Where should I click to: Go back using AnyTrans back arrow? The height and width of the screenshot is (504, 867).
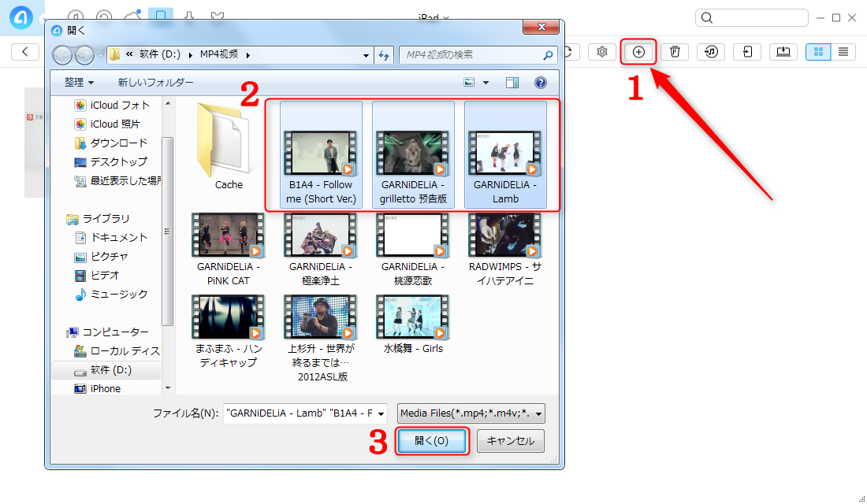(x=25, y=52)
